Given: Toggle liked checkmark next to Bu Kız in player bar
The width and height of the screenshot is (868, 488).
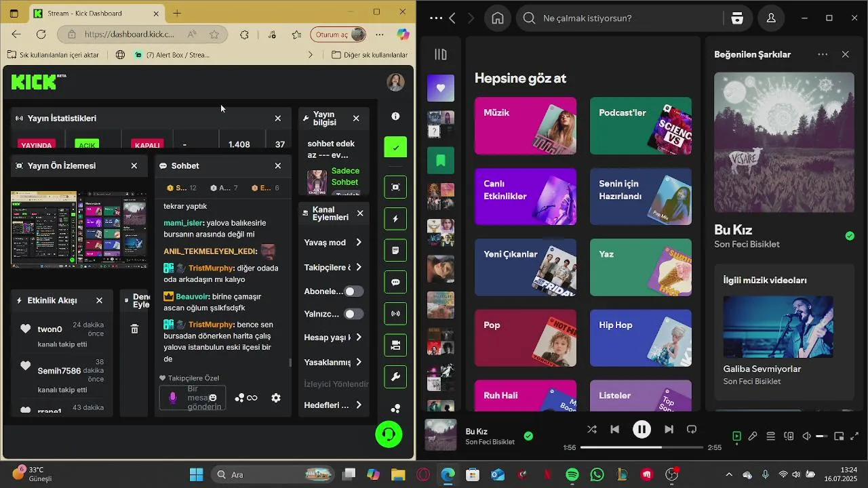Looking at the screenshot, I should click(528, 436).
